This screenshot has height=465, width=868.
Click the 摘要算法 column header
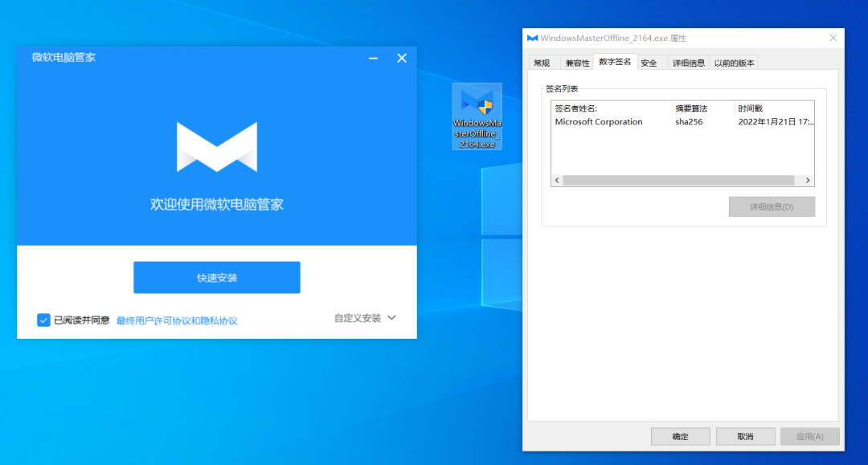click(703, 108)
